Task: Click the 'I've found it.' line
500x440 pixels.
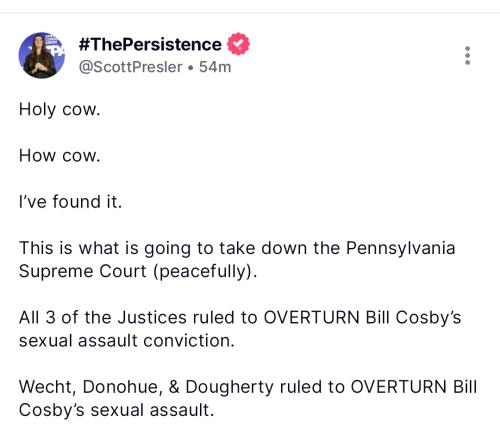Action: click(70, 202)
